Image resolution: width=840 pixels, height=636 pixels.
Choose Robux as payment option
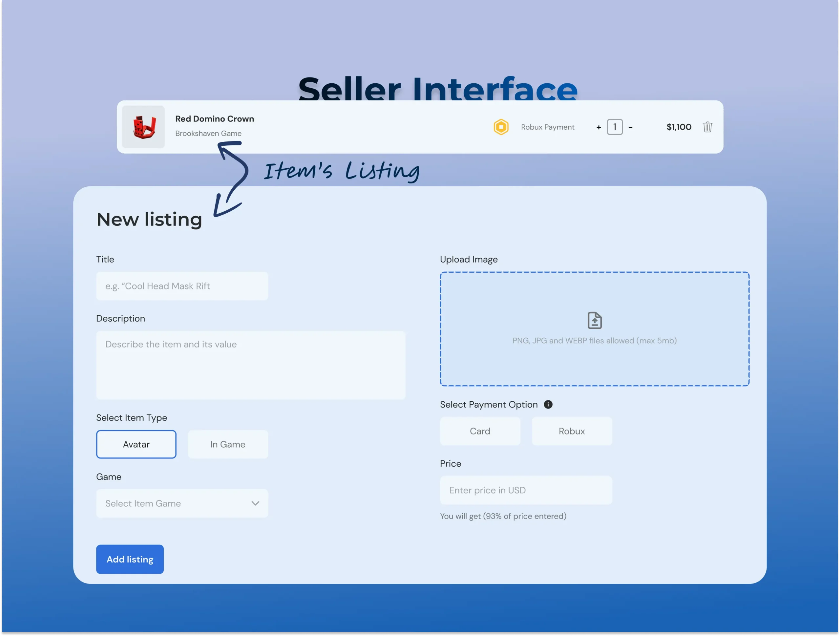[x=572, y=431]
